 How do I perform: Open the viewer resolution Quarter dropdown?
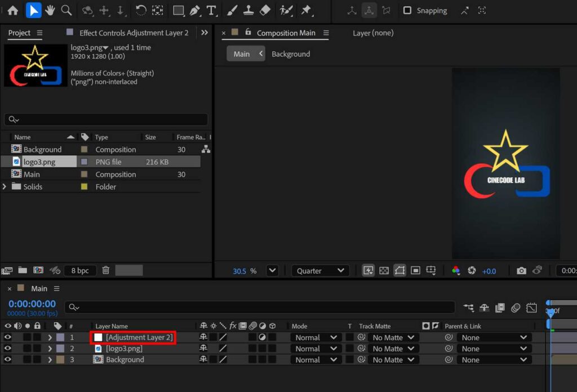click(320, 271)
